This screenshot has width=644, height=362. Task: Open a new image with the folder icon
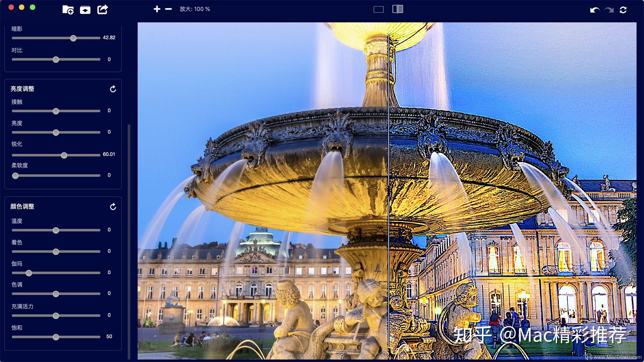(68, 9)
